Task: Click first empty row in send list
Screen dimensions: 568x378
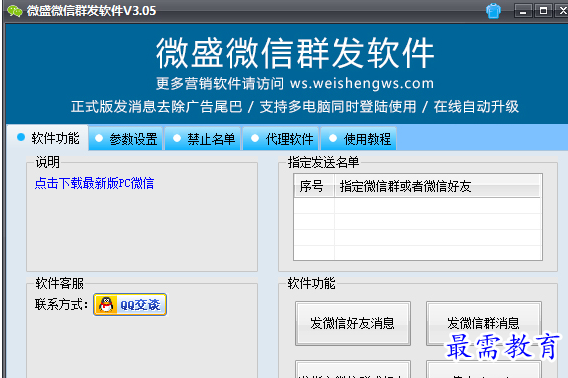Action: pyautogui.click(x=418, y=206)
